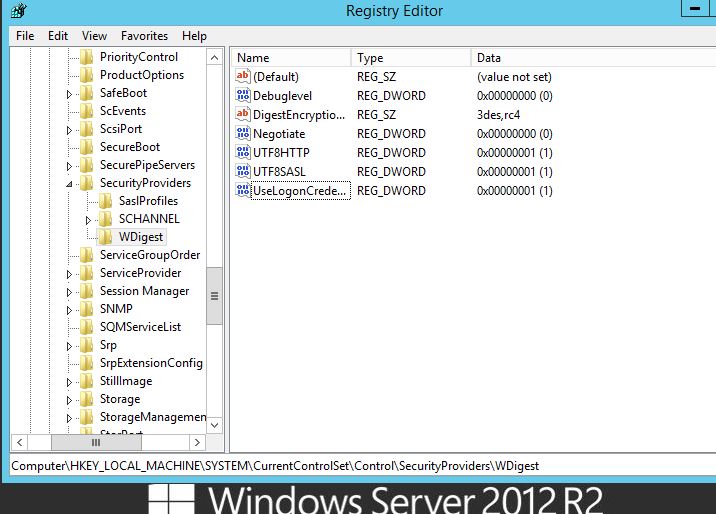Viewport: 716px width, 514px height.
Task: Click the SecurityProviders folder icon
Action: pyautogui.click(x=86, y=183)
